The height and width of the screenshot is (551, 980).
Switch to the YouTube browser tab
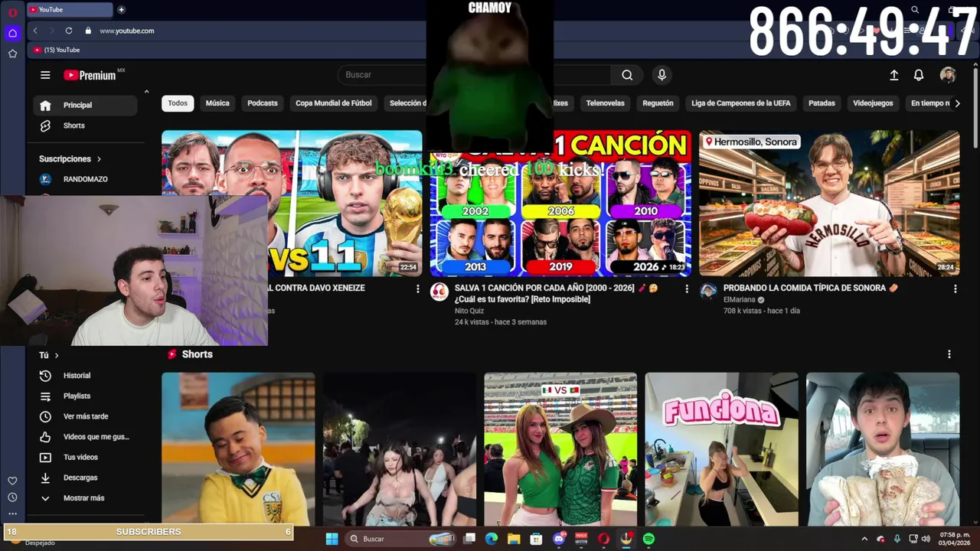[70, 9]
